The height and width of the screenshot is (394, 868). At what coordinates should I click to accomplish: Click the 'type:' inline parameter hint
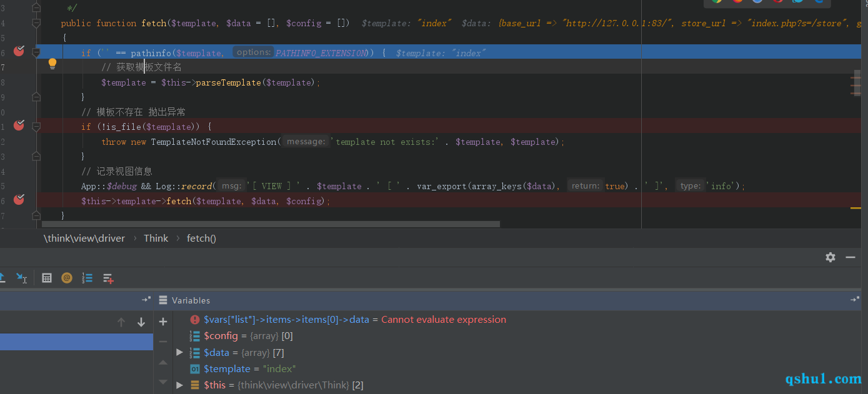click(x=691, y=185)
